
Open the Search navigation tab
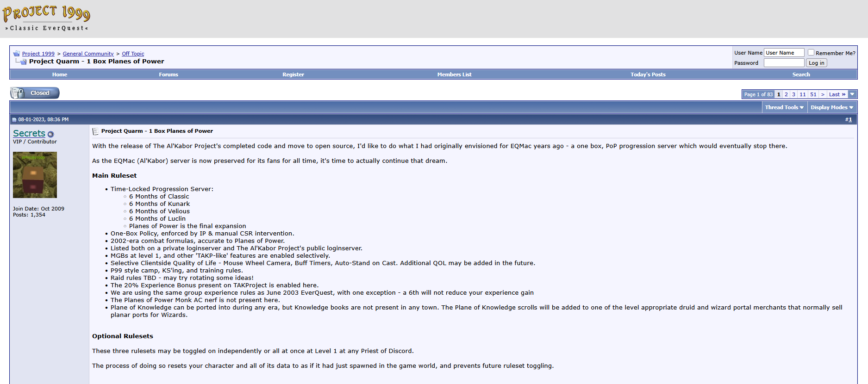[801, 74]
